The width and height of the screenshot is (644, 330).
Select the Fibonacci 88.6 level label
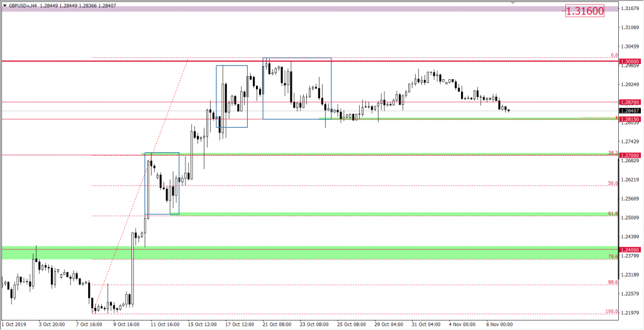[613, 282]
